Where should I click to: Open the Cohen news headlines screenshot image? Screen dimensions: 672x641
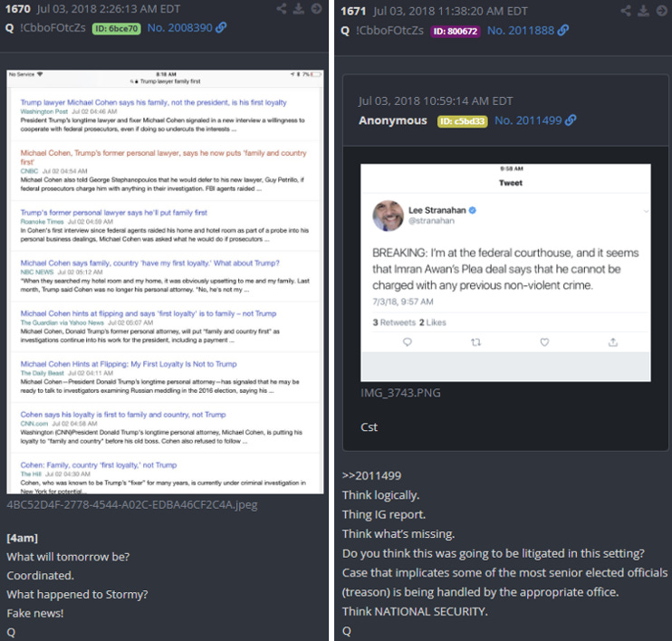[x=165, y=282]
